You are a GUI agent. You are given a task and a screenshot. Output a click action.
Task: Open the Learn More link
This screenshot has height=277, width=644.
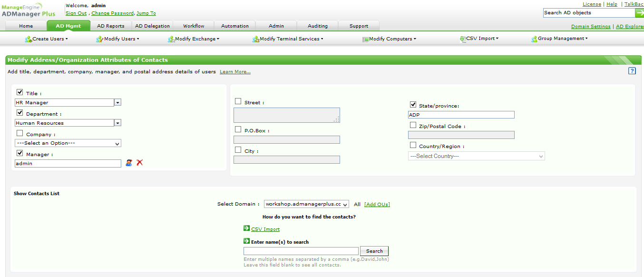point(235,72)
